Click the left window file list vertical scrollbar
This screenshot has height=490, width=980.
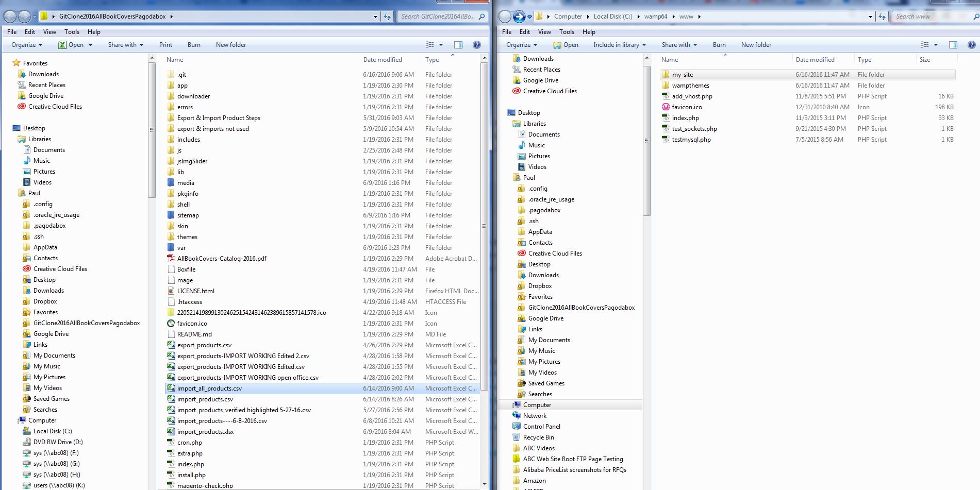coord(484,226)
